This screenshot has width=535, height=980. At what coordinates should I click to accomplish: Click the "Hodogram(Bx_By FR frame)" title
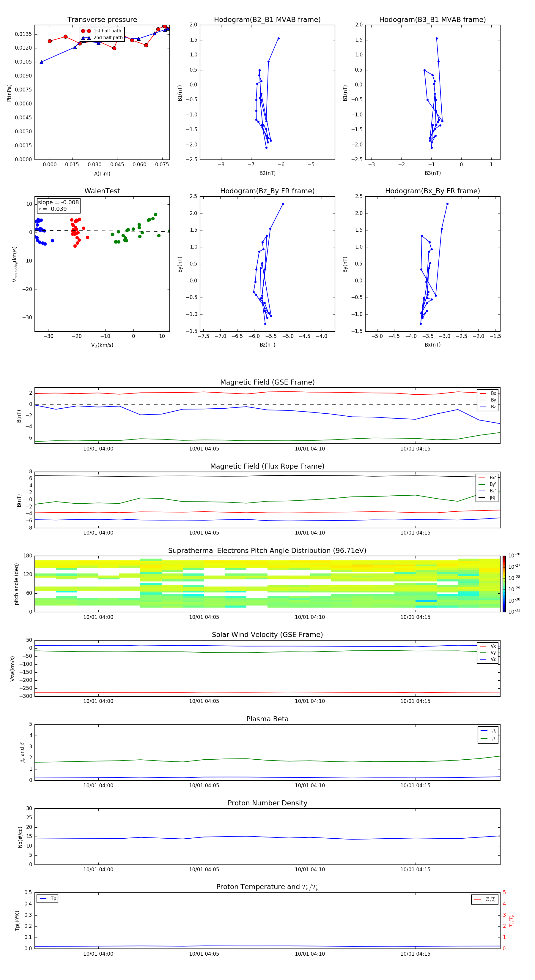432,191
